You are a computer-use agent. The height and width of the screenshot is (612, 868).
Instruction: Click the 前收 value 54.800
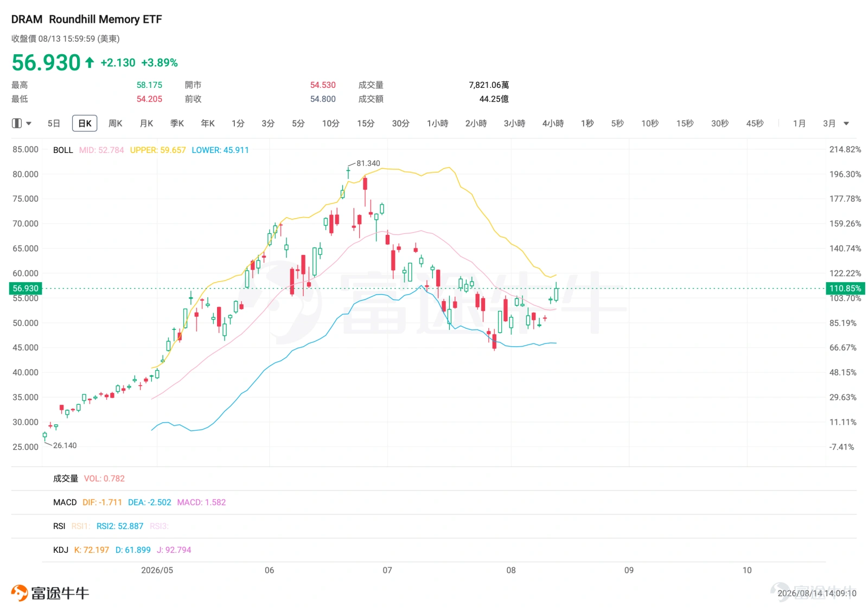(323, 99)
